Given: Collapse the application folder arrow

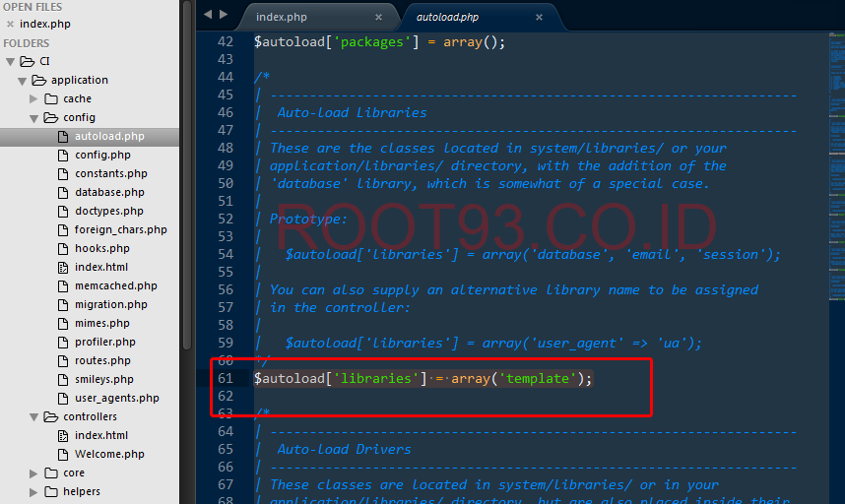Looking at the screenshot, I should 22,82.
